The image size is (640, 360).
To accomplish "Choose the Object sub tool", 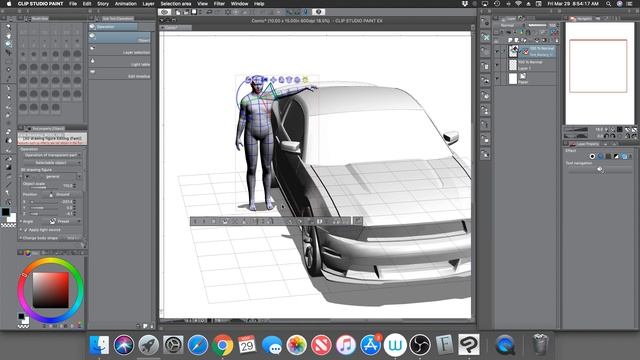I will coord(120,38).
